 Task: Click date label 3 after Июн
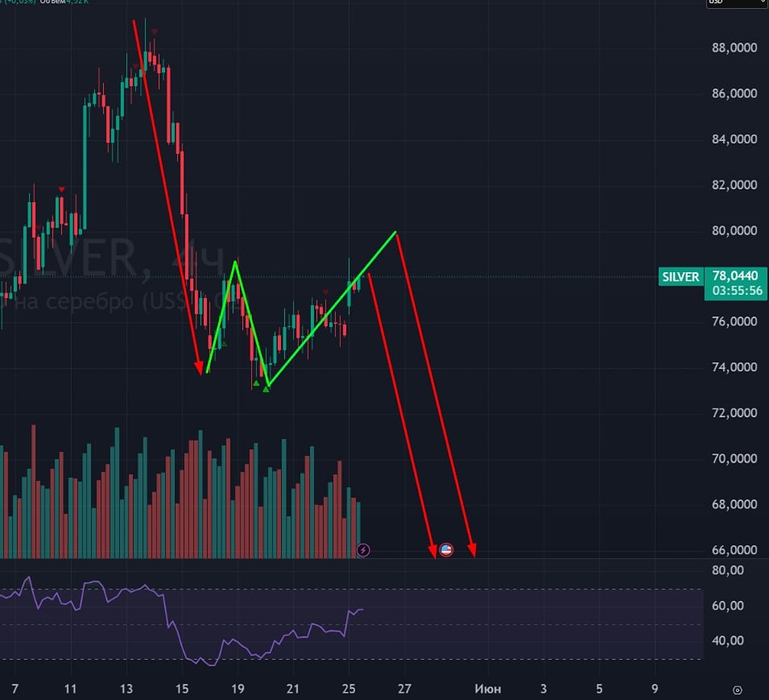click(x=544, y=689)
